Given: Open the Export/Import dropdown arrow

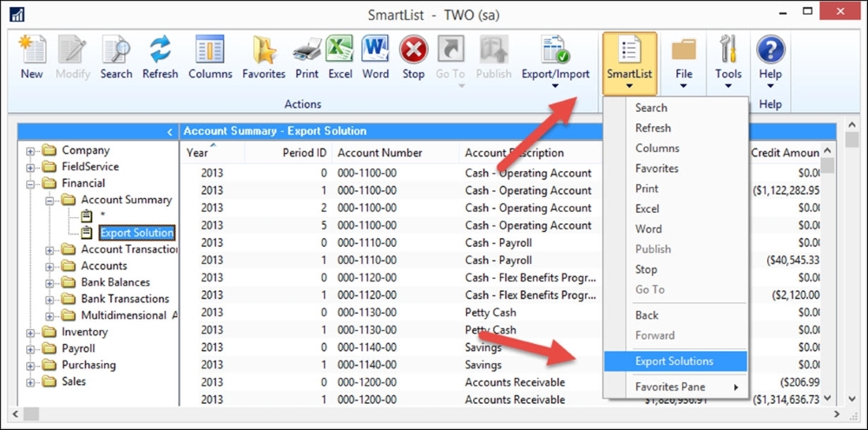Looking at the screenshot, I should pyautogui.click(x=556, y=86).
